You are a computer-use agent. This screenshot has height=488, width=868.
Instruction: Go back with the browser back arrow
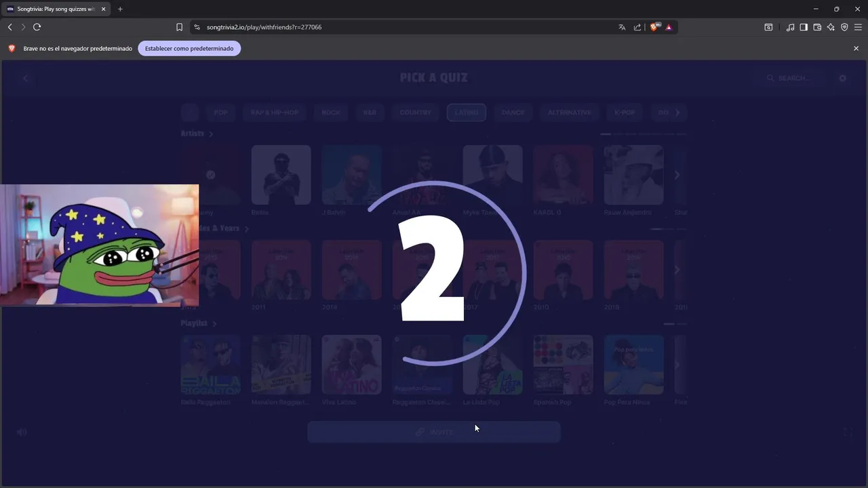[9, 27]
